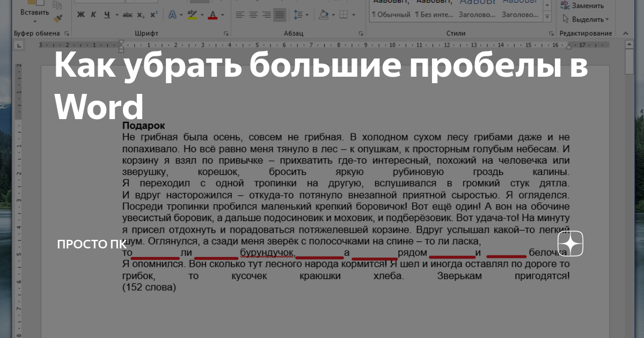Click the Абзац group label
This screenshot has height=338, width=644.
pos(294,33)
